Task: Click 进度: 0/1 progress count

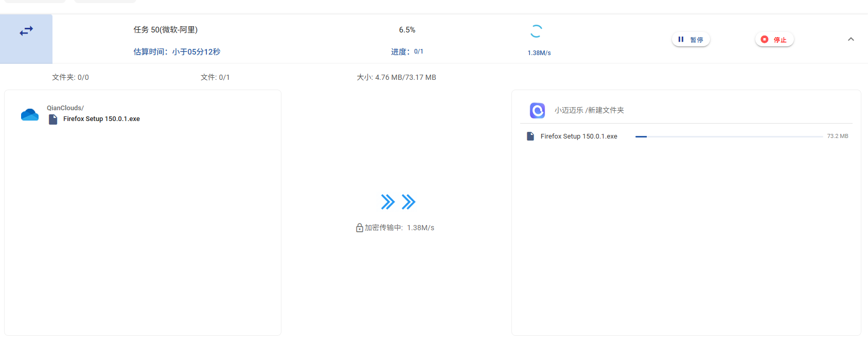Action: pyautogui.click(x=407, y=51)
